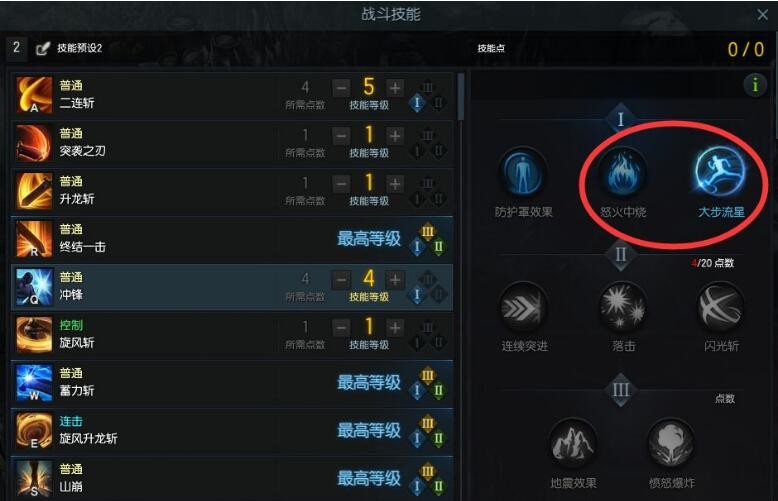
Task: Decrease 二连斩 skill level with minus
Action: (x=341, y=88)
